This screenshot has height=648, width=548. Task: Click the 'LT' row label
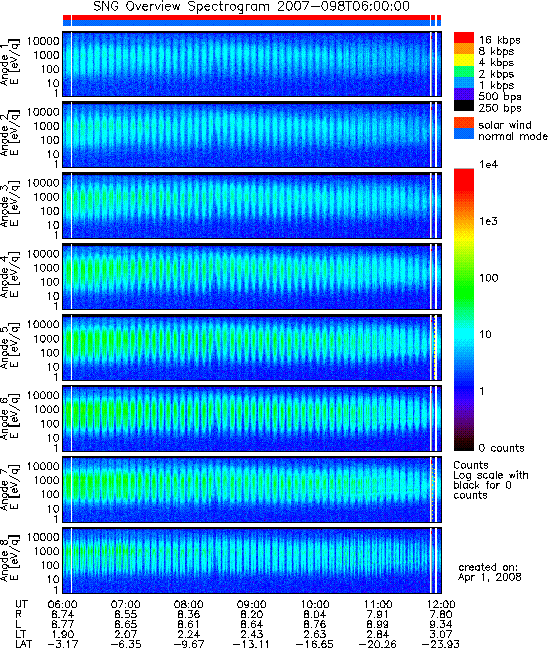pyautogui.click(x=21, y=634)
